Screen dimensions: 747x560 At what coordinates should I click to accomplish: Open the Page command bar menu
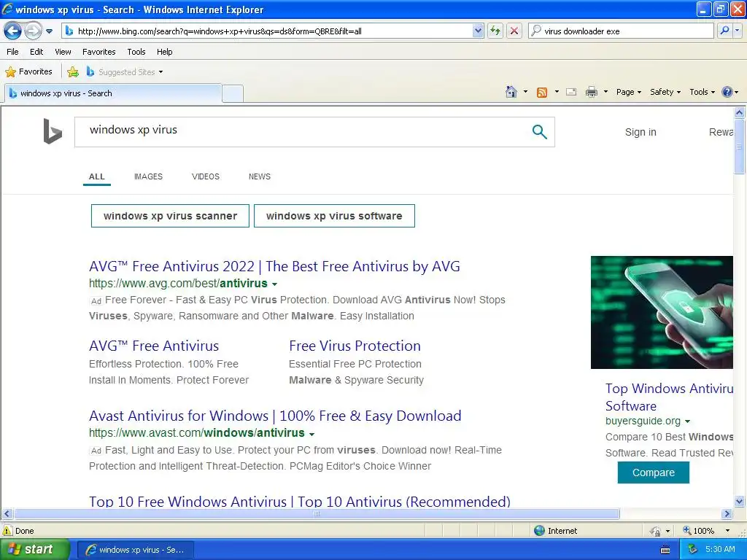tap(628, 92)
